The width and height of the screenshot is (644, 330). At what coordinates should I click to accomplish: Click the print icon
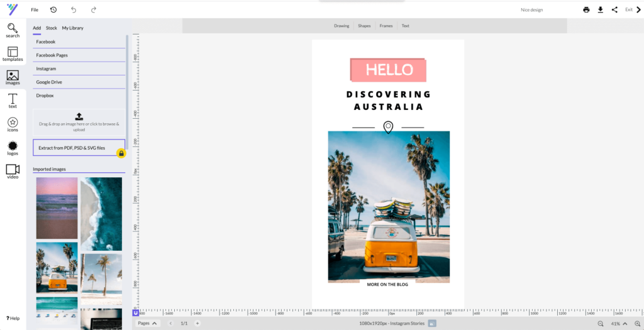coord(586,10)
